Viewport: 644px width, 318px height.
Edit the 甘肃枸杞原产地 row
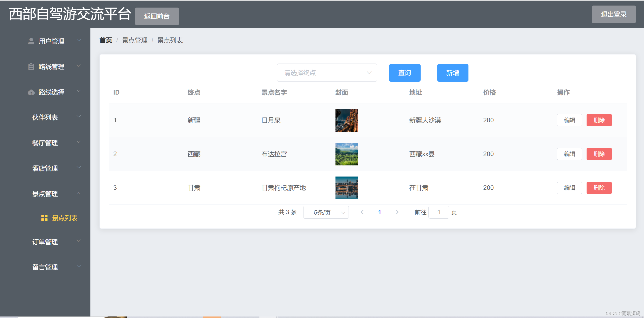coord(569,188)
